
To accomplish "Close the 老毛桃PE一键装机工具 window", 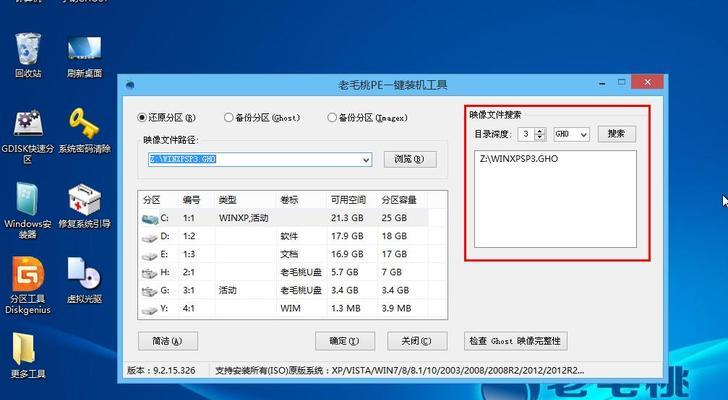I will click(x=647, y=83).
